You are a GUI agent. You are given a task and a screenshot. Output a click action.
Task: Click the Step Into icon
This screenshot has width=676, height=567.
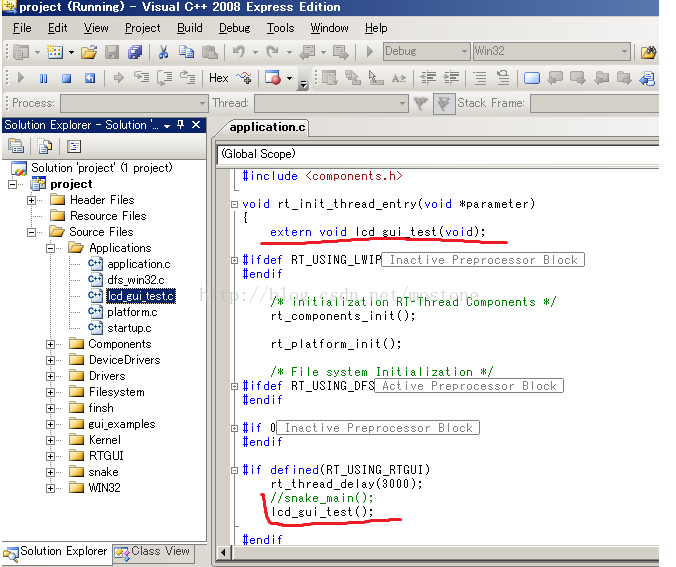point(141,78)
